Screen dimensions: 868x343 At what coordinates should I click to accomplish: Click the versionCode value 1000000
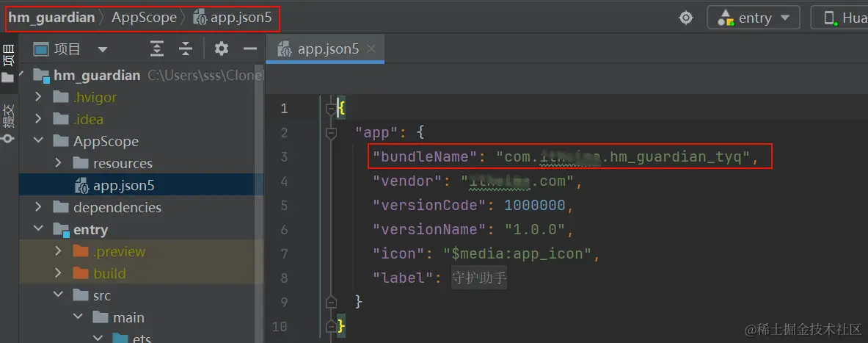534,206
